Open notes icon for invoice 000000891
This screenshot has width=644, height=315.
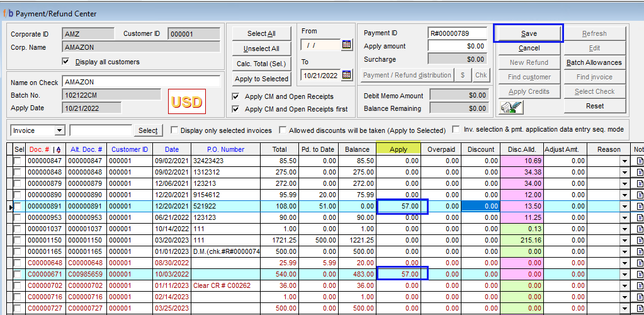pyautogui.click(x=640, y=207)
